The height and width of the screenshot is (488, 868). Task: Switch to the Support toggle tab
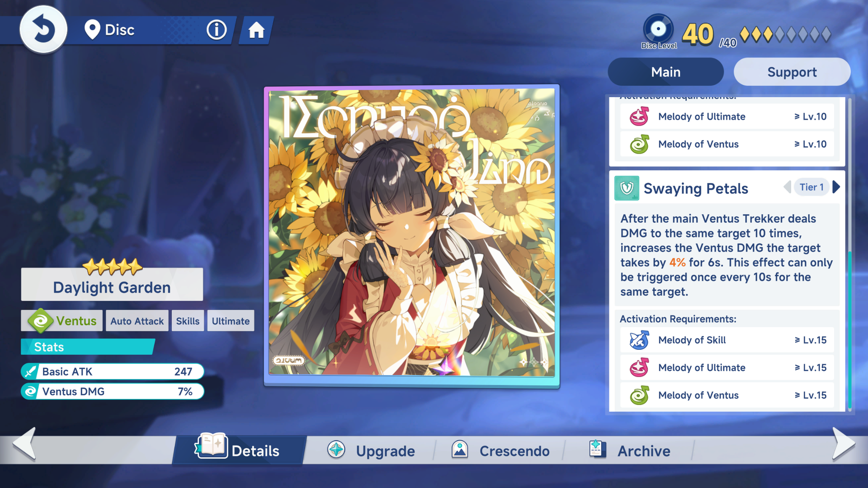point(792,72)
